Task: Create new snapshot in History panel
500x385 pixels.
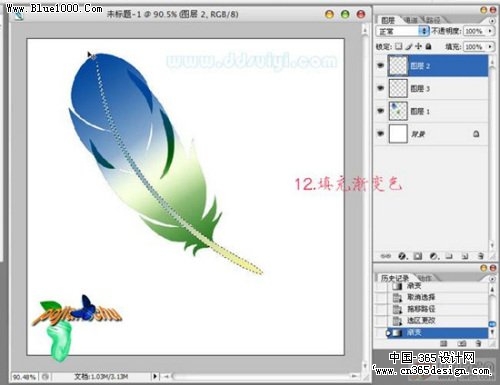Action: (462, 343)
